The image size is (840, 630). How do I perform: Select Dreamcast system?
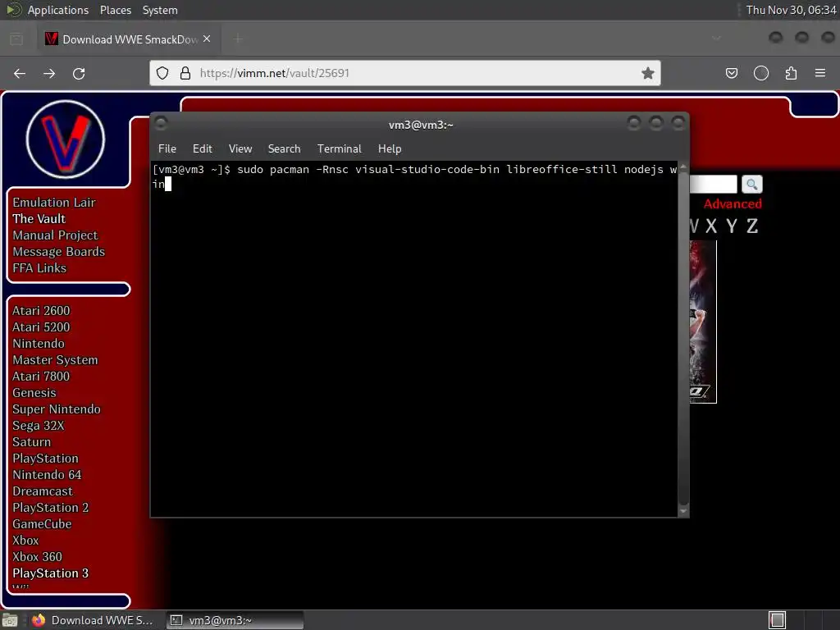[43, 491]
